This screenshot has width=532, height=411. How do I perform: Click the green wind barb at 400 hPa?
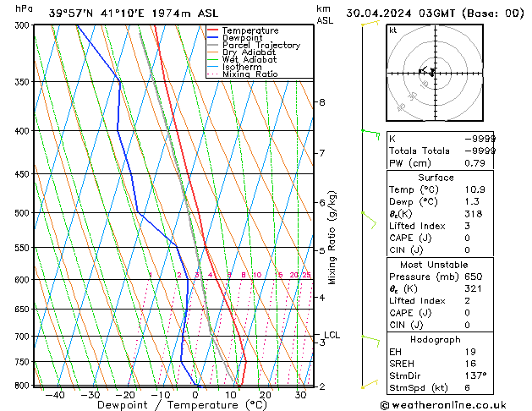(370, 134)
